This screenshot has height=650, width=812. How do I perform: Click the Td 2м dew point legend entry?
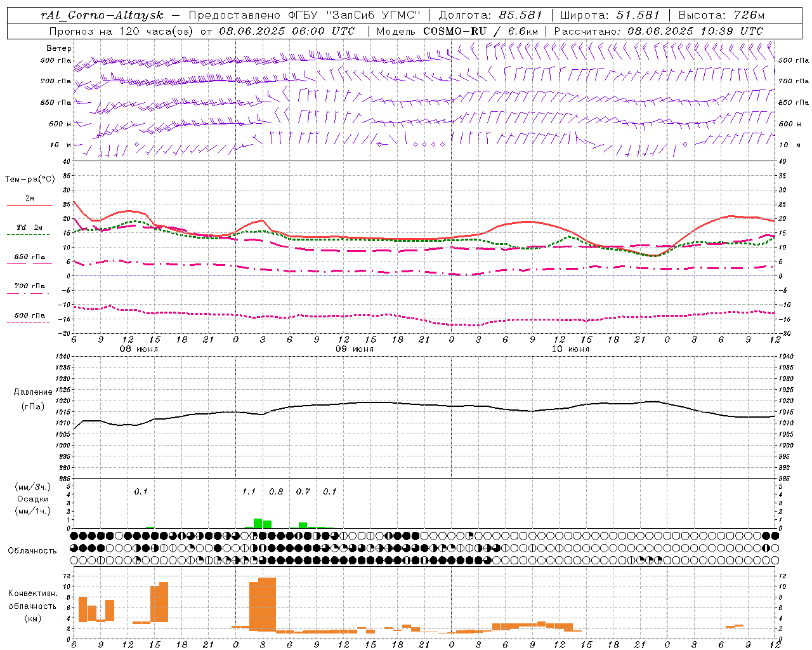point(30,227)
